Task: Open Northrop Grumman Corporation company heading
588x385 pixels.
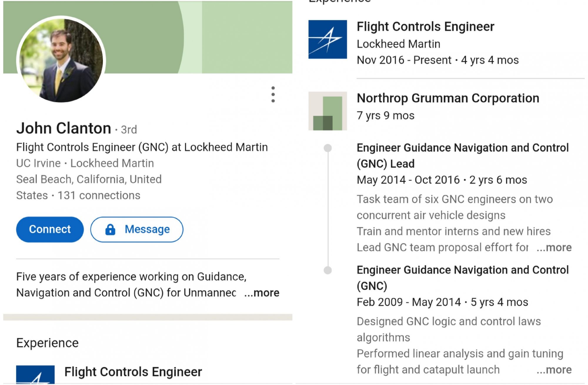Action: coord(448,98)
